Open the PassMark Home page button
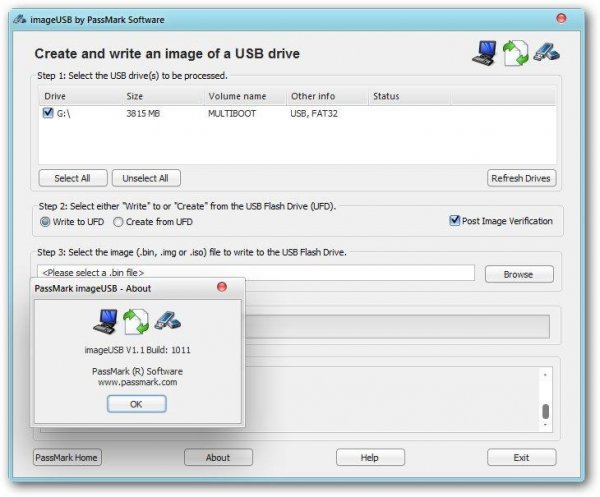Viewport: 600px width, 497px height. click(x=67, y=457)
